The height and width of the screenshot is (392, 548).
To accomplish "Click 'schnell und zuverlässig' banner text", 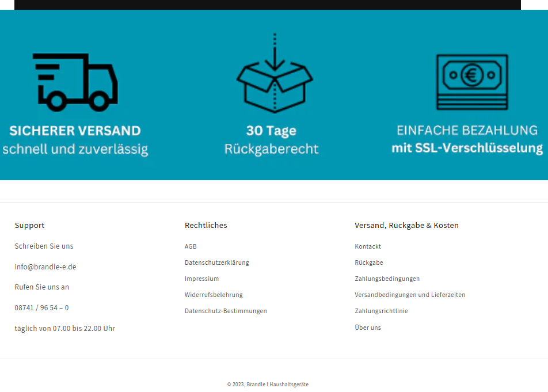I will [75, 149].
